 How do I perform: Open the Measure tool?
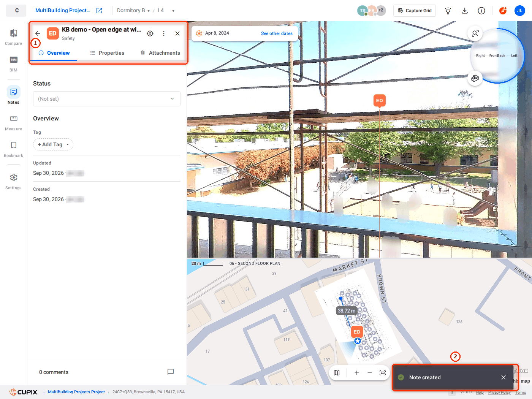pos(13,123)
